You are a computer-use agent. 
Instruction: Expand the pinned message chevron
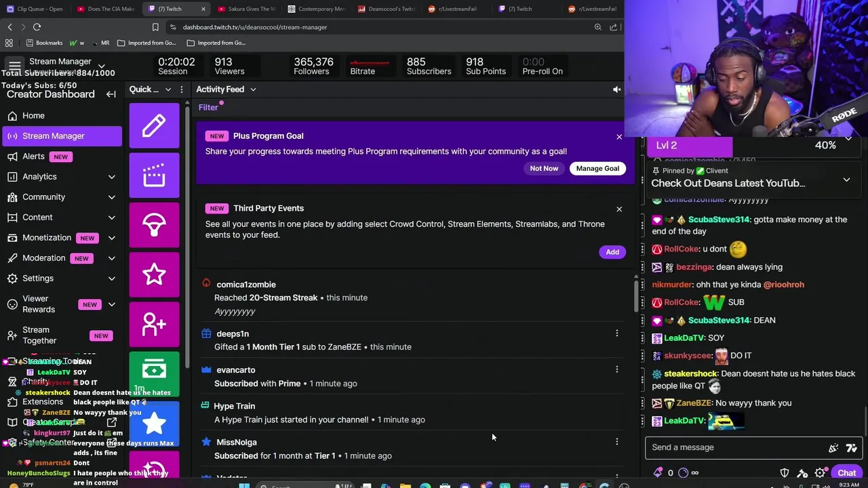coord(846,180)
